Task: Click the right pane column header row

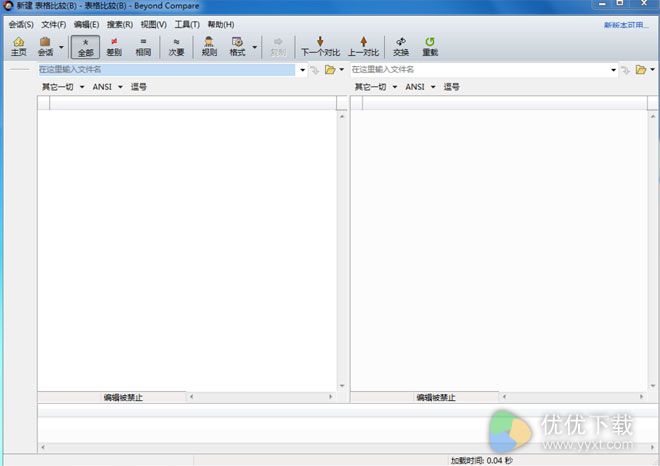Action: click(x=499, y=103)
